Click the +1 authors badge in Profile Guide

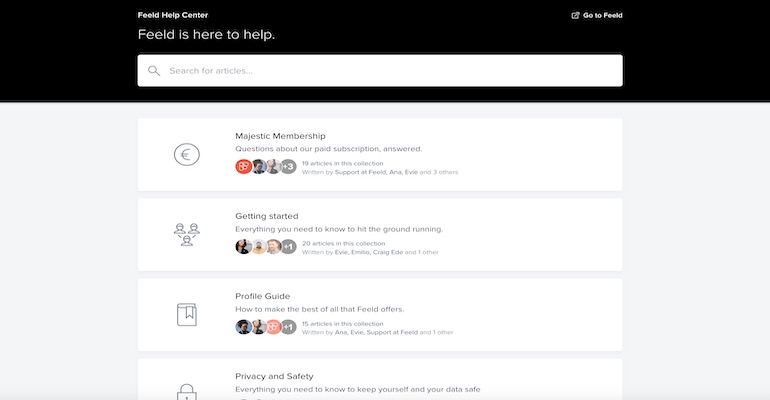point(288,327)
